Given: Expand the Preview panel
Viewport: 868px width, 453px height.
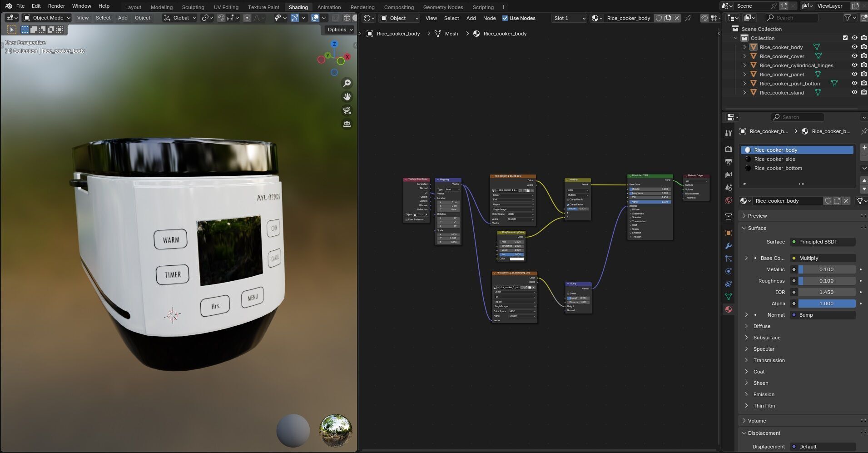Looking at the screenshot, I should 744,216.
